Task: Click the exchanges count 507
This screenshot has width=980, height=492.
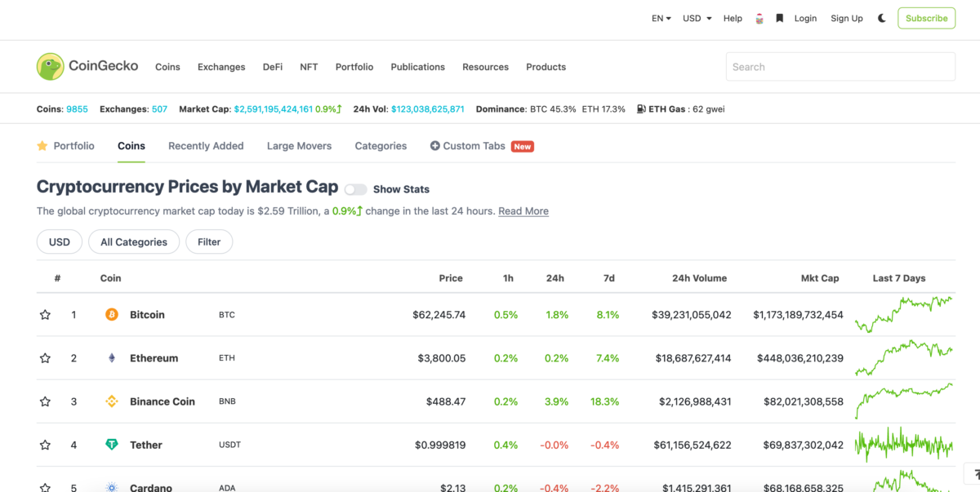Action: 159,109
